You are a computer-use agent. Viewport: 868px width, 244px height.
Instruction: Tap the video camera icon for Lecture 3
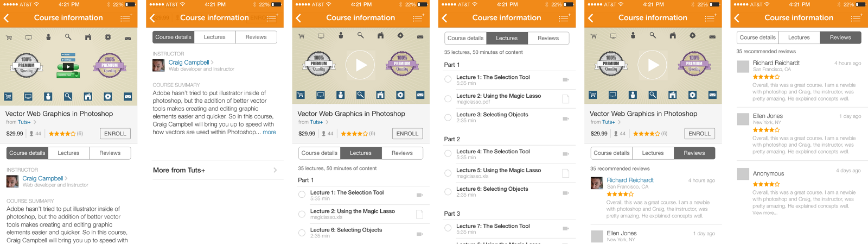tap(566, 118)
